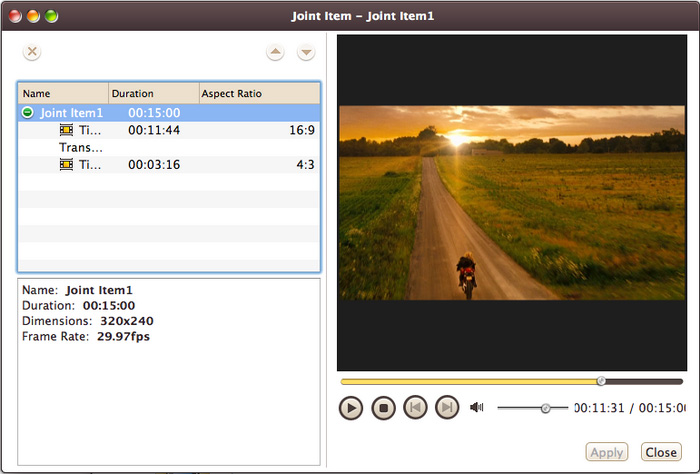Click the Aspect Ratio column header

pyautogui.click(x=258, y=94)
